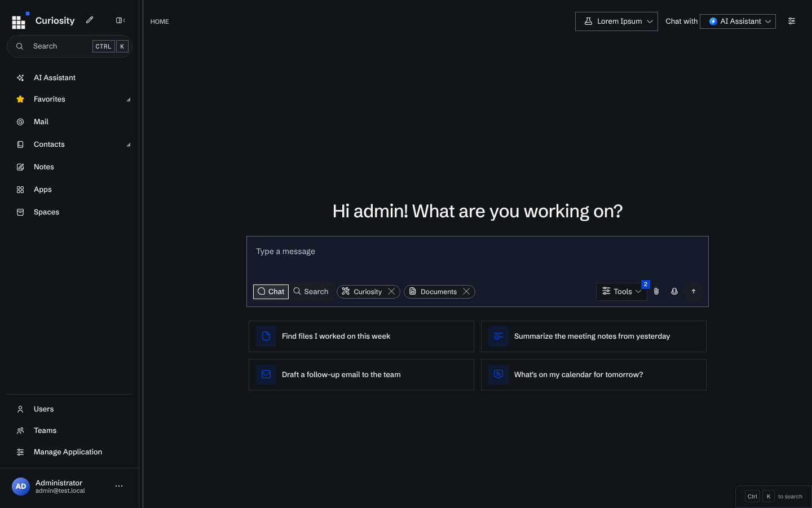The height and width of the screenshot is (508, 812).
Task: Click the AD user avatar
Action: click(21, 486)
